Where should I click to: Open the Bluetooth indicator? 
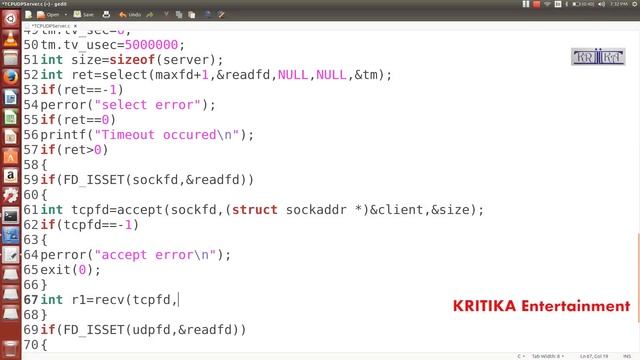(x=567, y=4)
